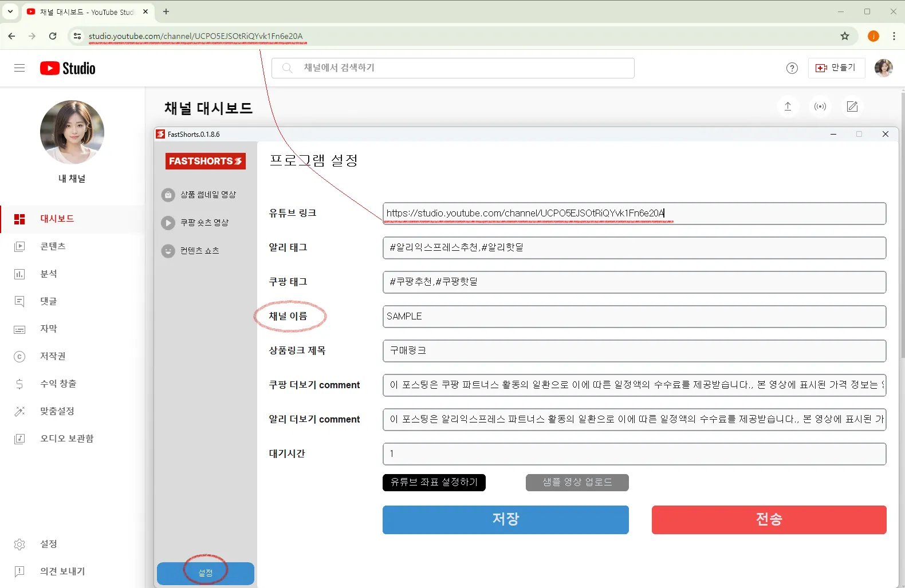Click the blue 저장 button
This screenshot has height=588, width=905.
coord(506,520)
